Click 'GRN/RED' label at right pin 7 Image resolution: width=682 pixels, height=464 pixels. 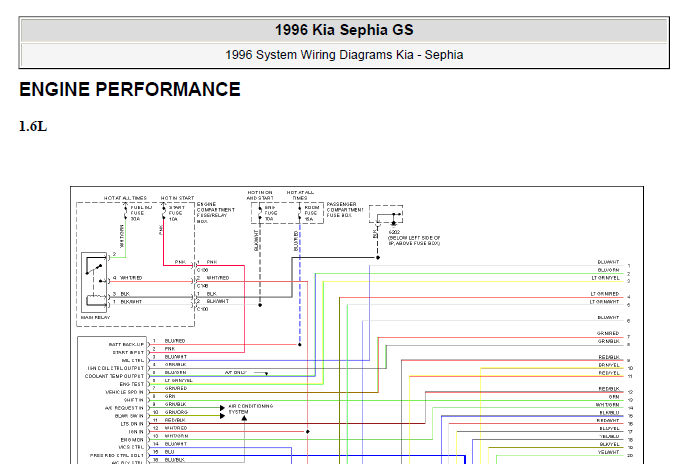[608, 333]
